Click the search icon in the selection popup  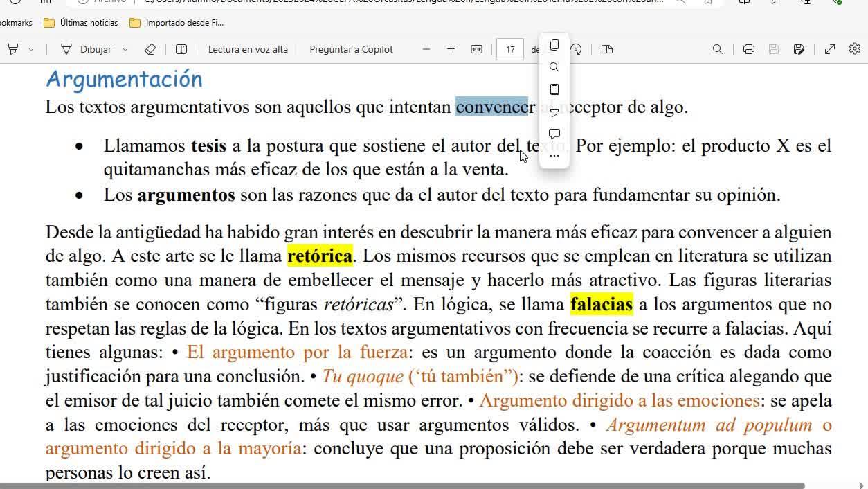tap(554, 67)
